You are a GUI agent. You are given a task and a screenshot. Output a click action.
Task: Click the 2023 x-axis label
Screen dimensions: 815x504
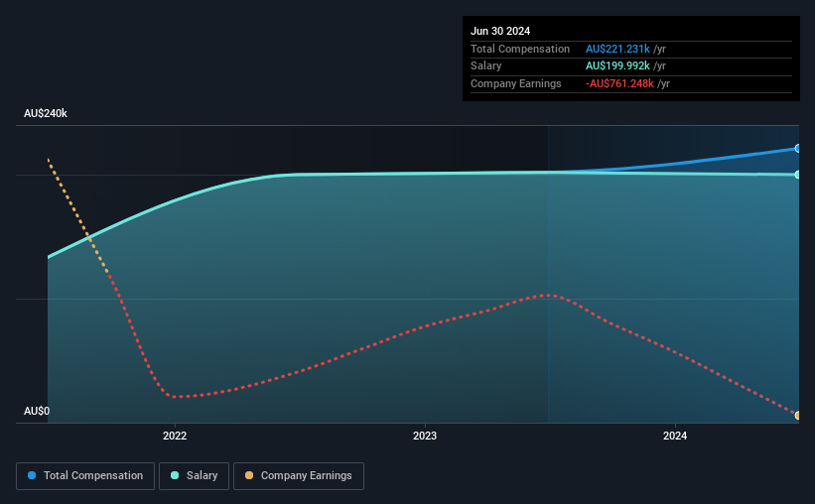coord(425,436)
